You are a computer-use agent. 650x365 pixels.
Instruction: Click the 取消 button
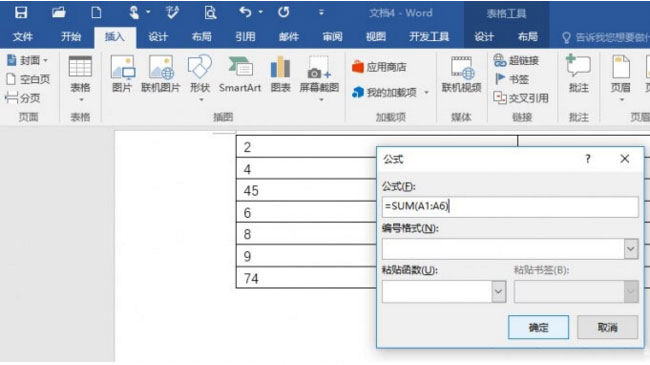click(x=607, y=327)
